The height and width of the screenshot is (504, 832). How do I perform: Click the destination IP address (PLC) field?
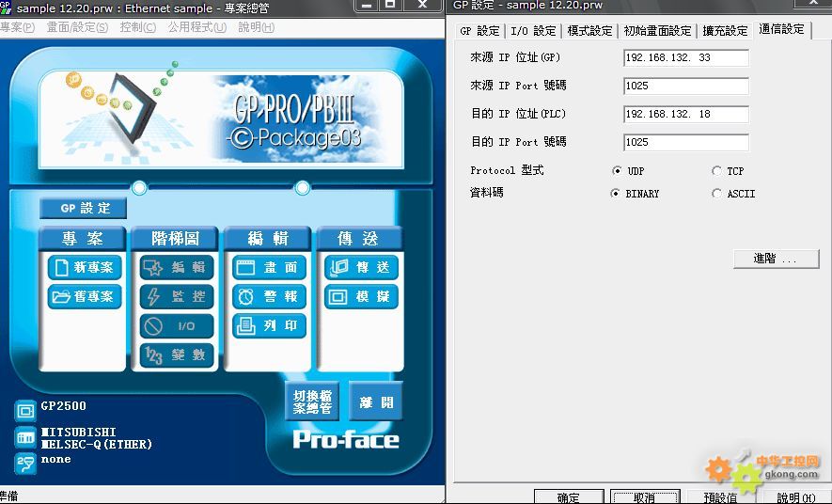[686, 114]
